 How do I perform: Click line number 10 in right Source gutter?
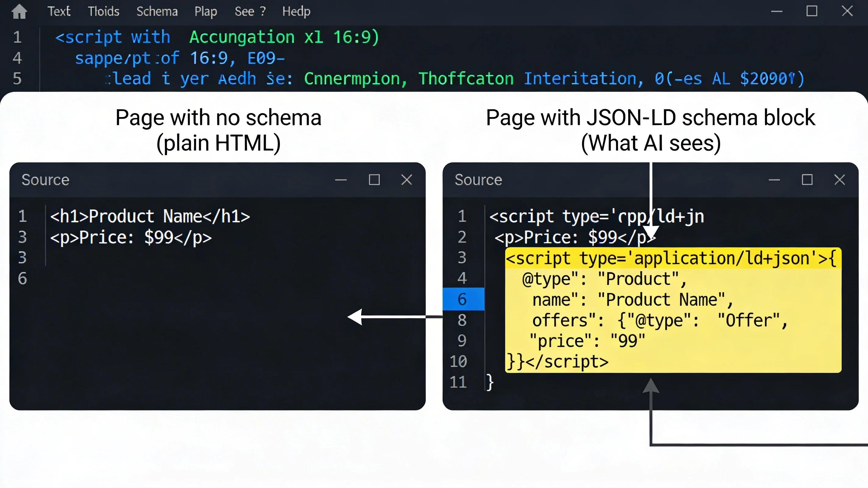458,361
